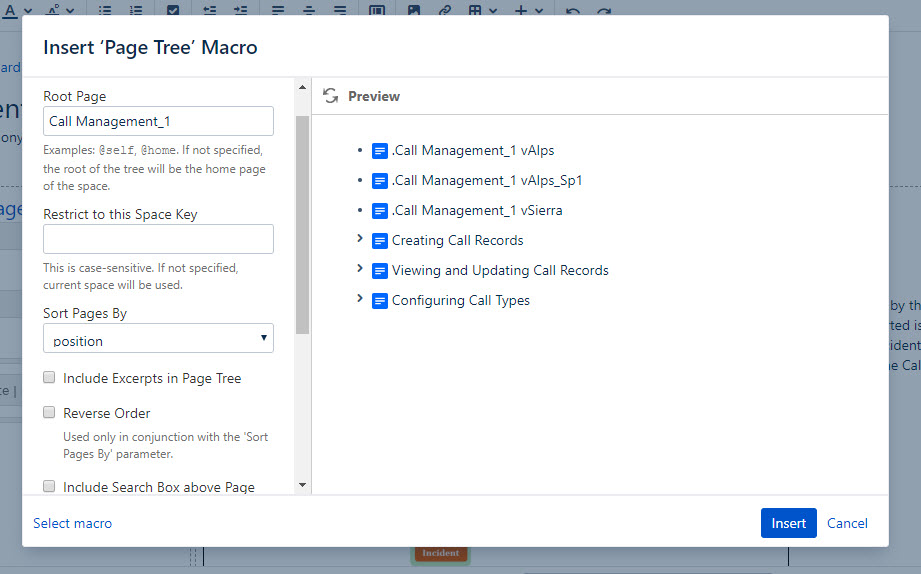Image resolution: width=921 pixels, height=574 pixels.
Task: Click the parameters panel scrollbar thumb
Action: (x=302, y=225)
